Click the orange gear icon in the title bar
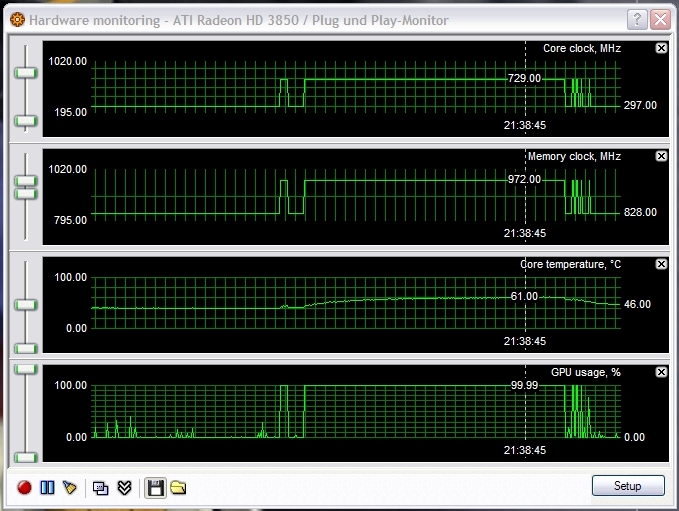The image size is (679, 511). [17, 19]
